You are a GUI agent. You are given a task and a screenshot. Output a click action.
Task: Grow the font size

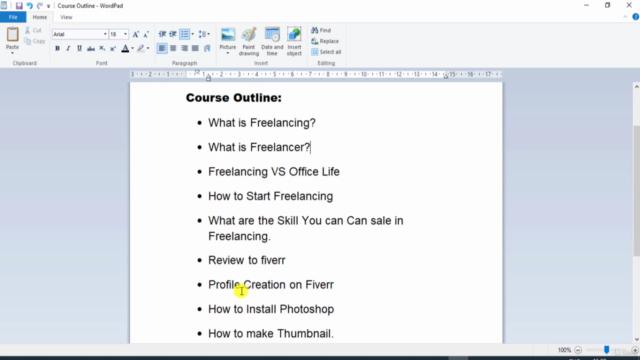(136, 34)
